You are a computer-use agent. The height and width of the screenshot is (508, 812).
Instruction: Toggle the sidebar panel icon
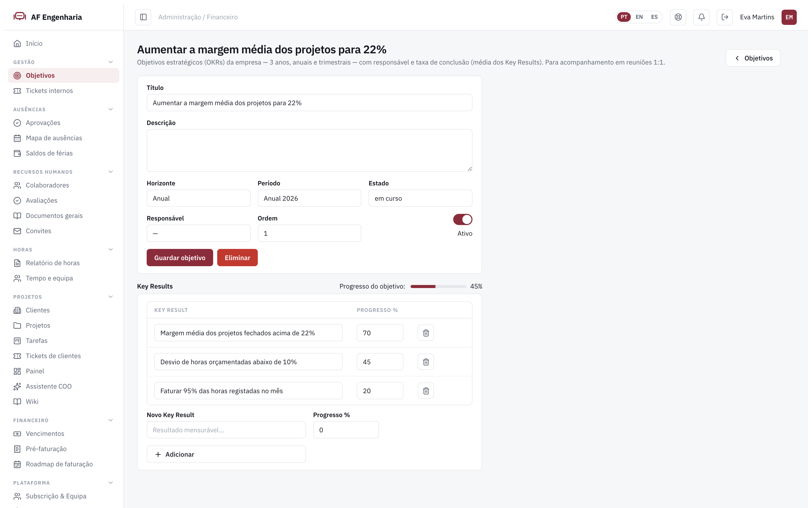pos(143,17)
